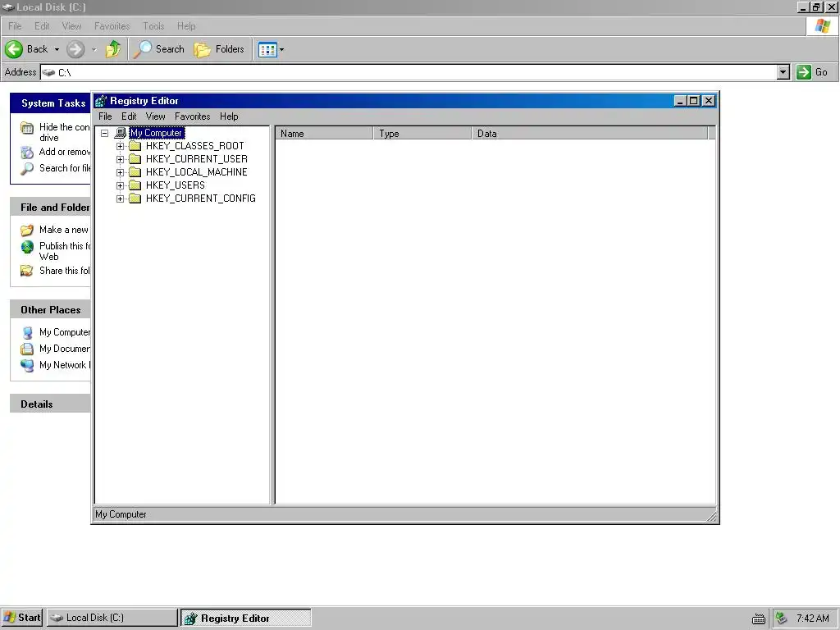Click the Search magnifier icon in toolbar
The width and height of the screenshot is (840, 630).
pyautogui.click(x=142, y=49)
